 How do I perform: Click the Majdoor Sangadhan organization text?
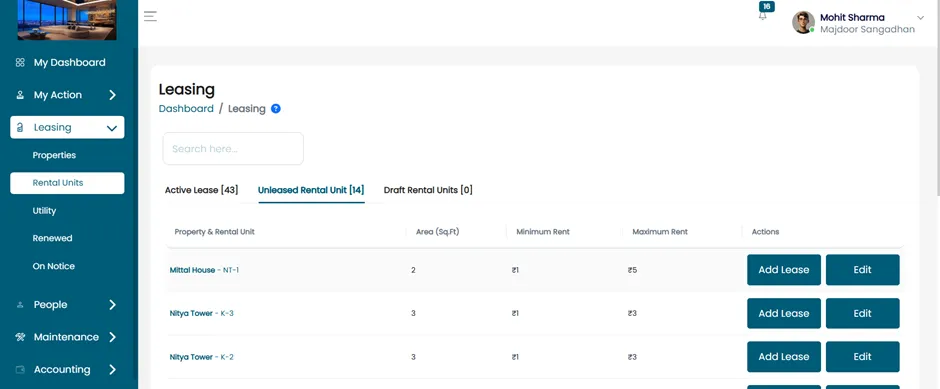(x=867, y=29)
